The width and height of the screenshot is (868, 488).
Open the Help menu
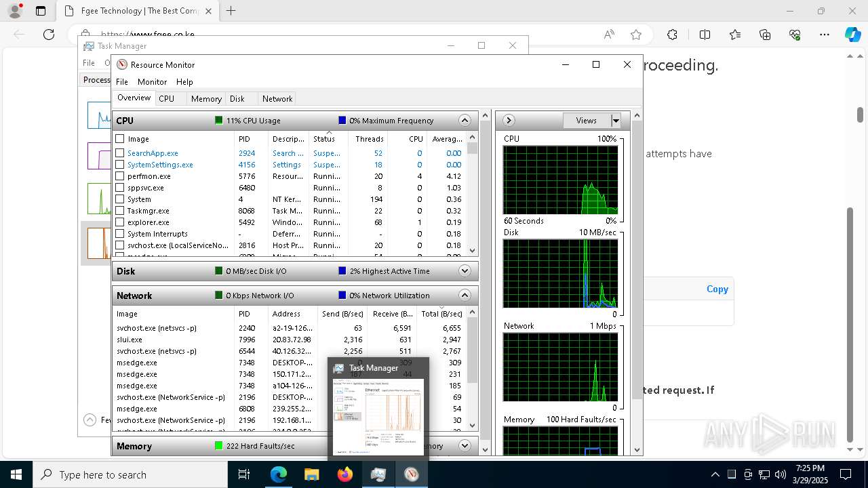tap(184, 82)
